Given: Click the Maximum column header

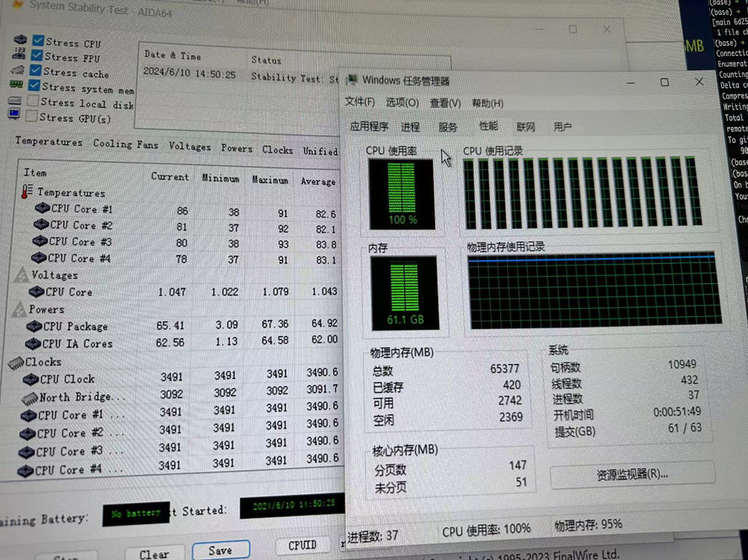Looking at the screenshot, I should [x=270, y=180].
